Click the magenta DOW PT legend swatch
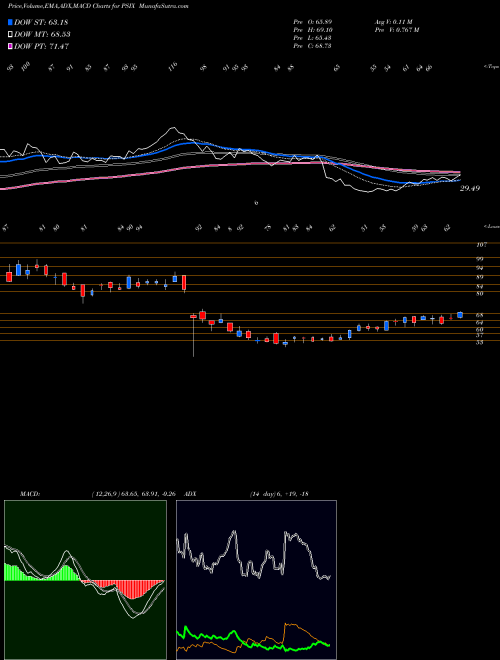This screenshot has width=500, height=660. click(11, 46)
